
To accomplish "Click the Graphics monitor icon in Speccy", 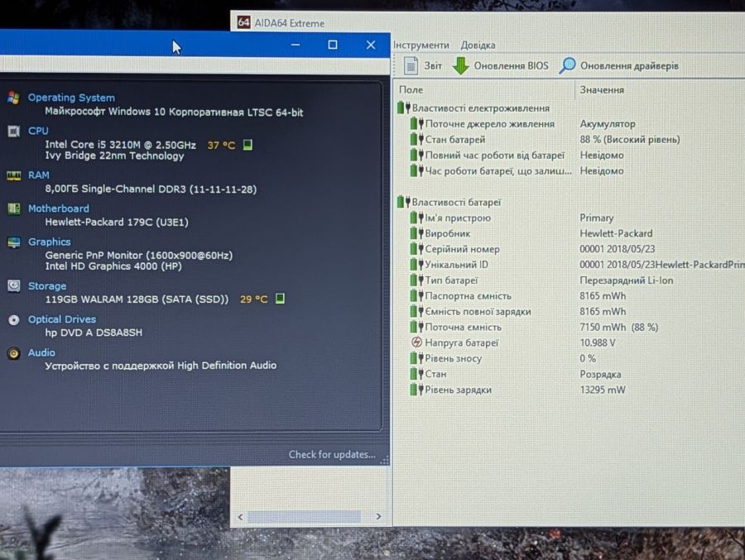I will click(14, 242).
